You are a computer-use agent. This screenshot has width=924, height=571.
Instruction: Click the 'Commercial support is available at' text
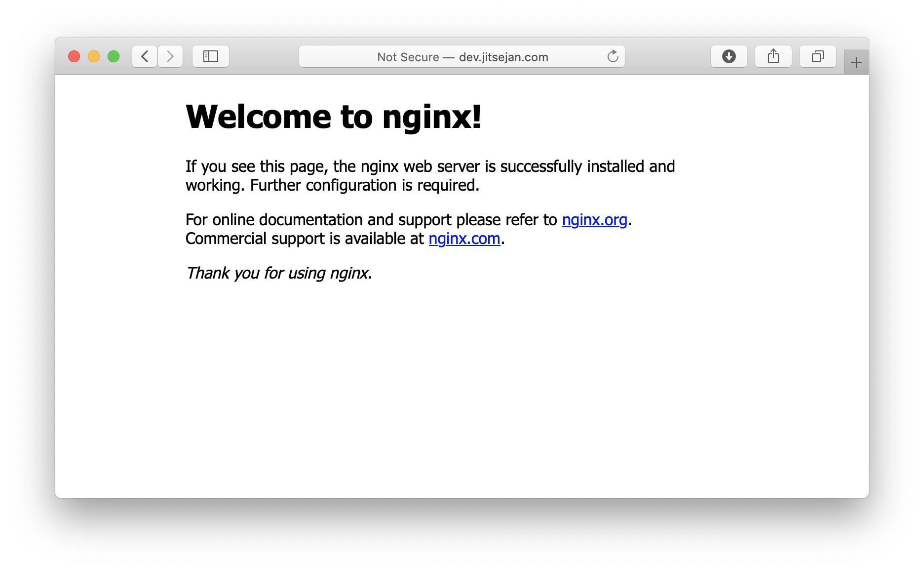pos(305,239)
